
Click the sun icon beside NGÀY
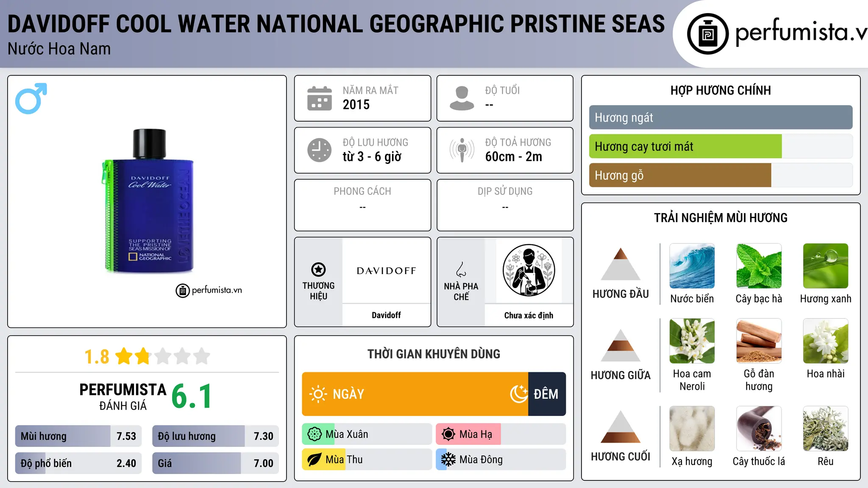[x=318, y=394]
